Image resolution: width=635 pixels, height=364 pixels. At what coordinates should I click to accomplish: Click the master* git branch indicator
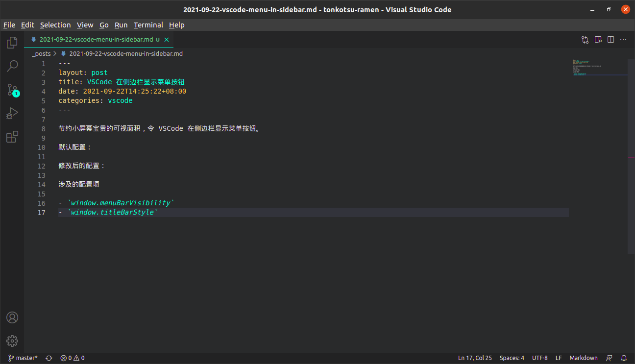23,358
